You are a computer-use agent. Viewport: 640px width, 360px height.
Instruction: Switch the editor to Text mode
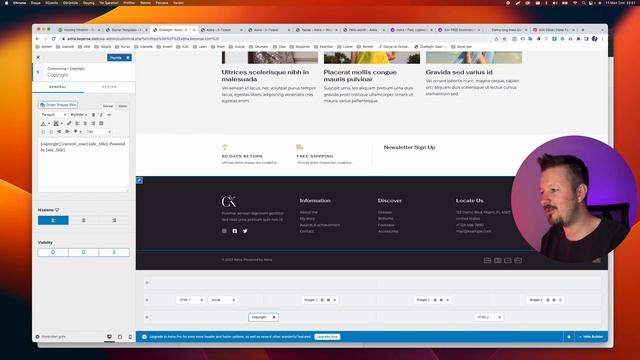(122, 106)
